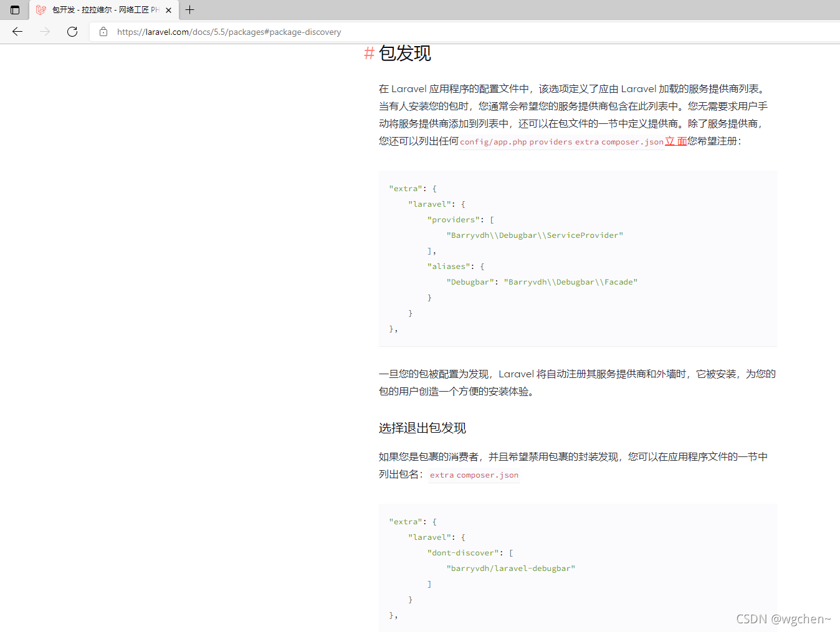Viewport: 840px width, 632px height.
Task: Open a new browser tab
Action: (x=190, y=10)
